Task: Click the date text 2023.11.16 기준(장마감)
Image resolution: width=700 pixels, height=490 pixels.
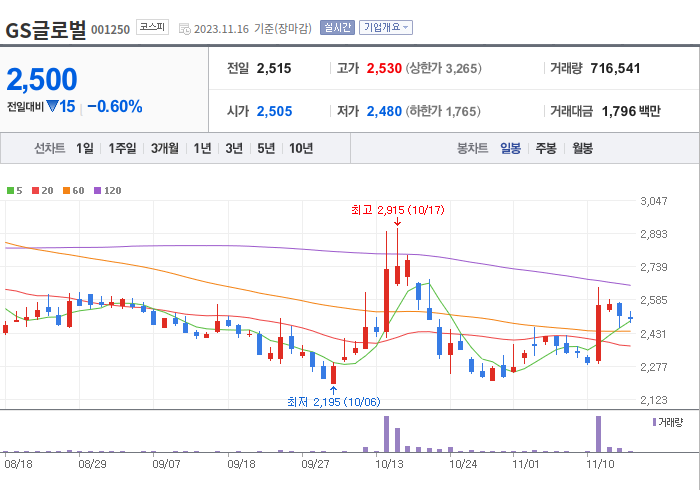Action: 253,29
